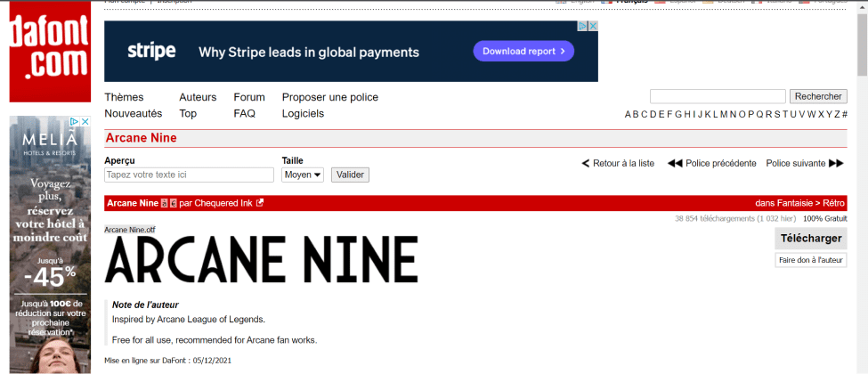Open the Auteurs page
The width and height of the screenshot is (868, 374).
pos(198,98)
